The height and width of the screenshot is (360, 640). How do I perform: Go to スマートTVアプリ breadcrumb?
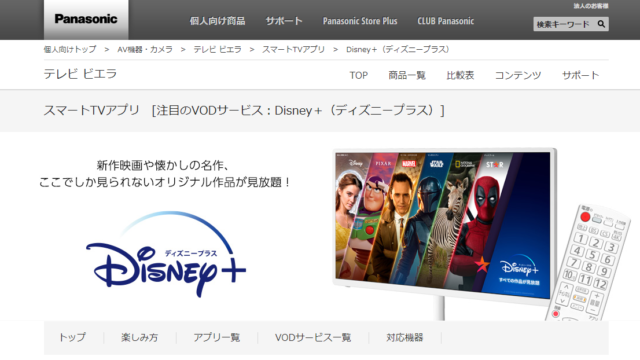click(x=293, y=49)
